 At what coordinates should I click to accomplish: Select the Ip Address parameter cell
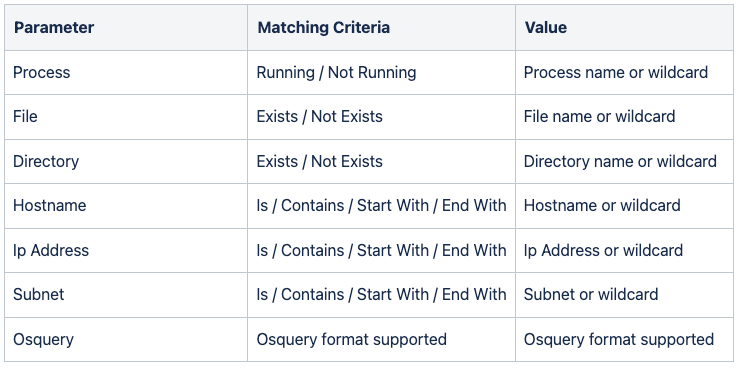point(126,250)
